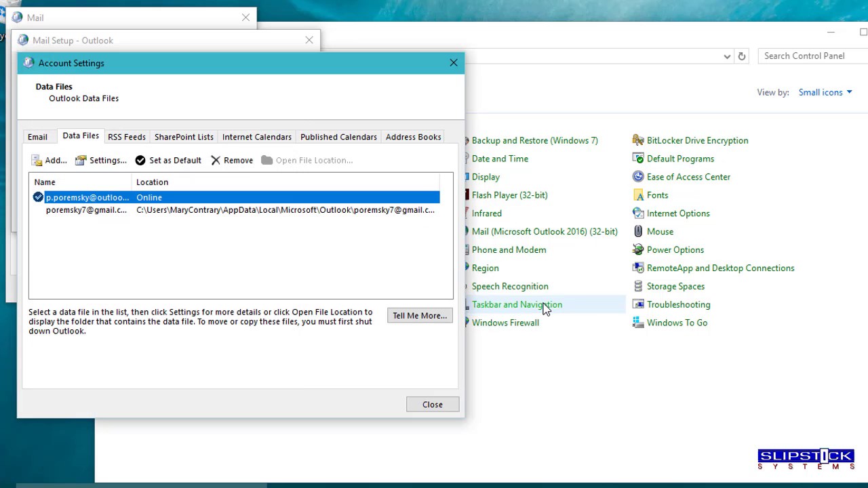Click the grayed Open File Location item
Image resolution: width=868 pixels, height=488 pixels.
pyautogui.click(x=307, y=161)
